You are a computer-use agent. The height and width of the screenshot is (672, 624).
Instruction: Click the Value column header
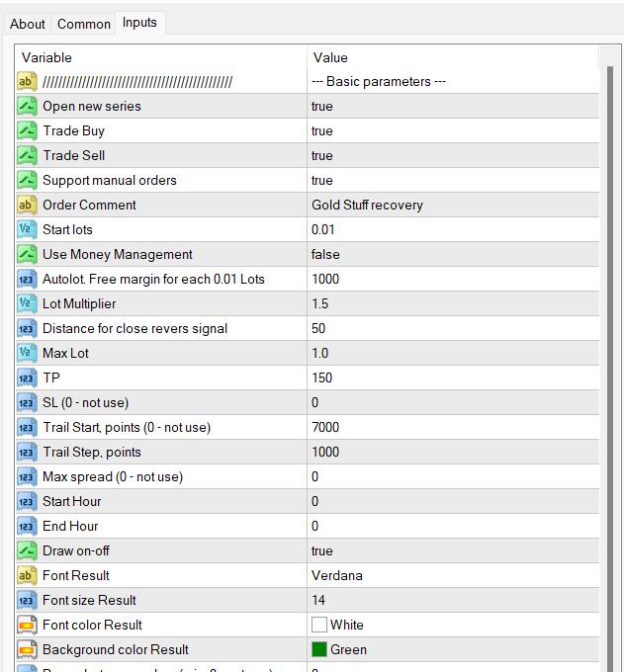[x=453, y=57]
